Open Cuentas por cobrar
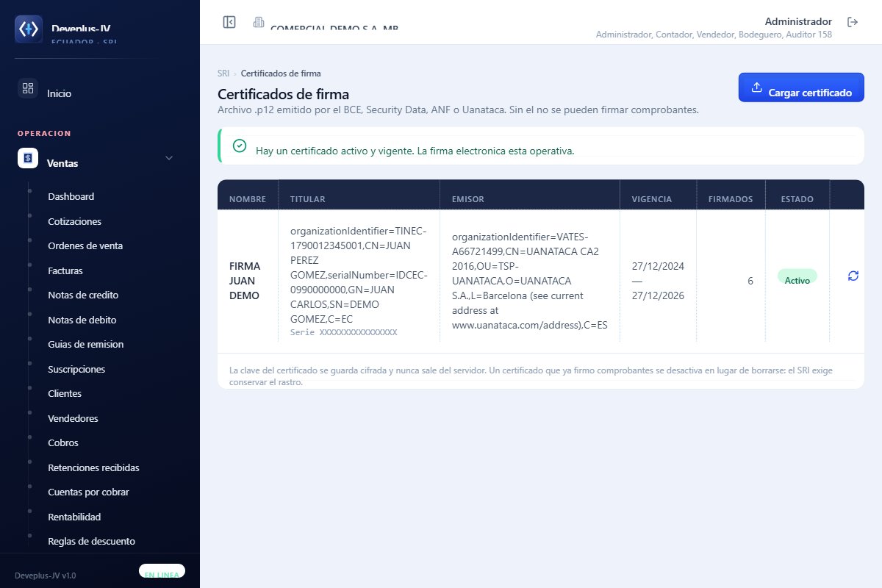 click(88, 492)
